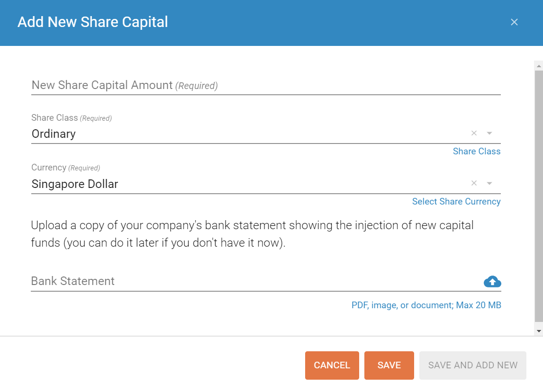Dismiss the Add New Share Capital dialog
This screenshot has width=543, height=392.
(514, 22)
